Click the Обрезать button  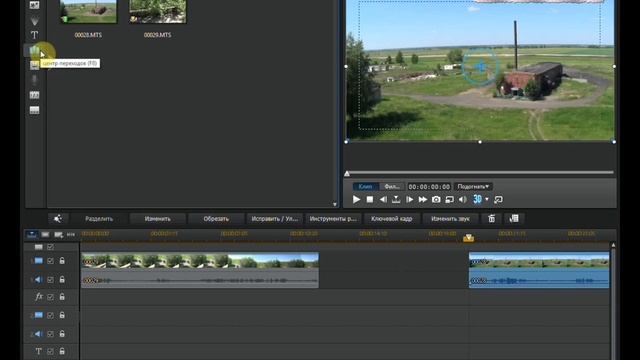tap(216, 219)
